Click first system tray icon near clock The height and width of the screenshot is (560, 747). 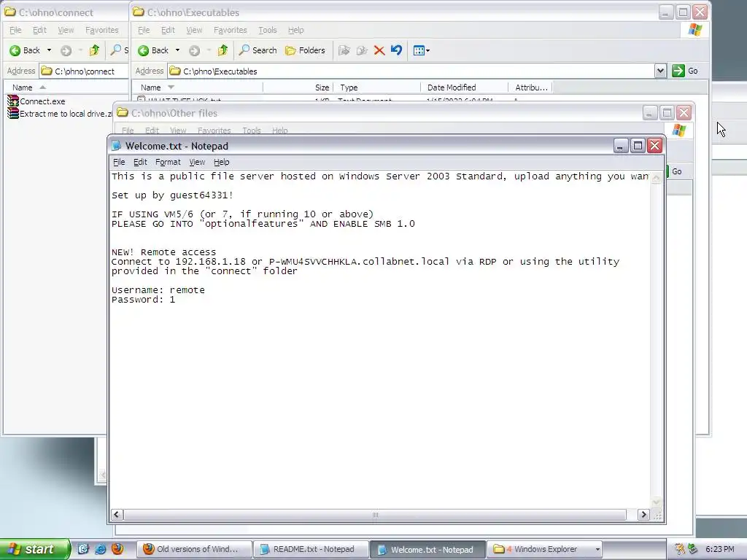[x=680, y=549]
